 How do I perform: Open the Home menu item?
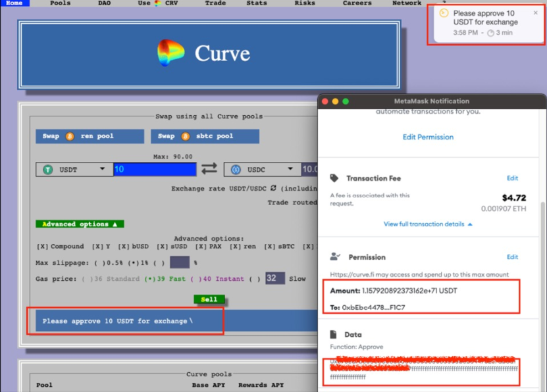14,3
